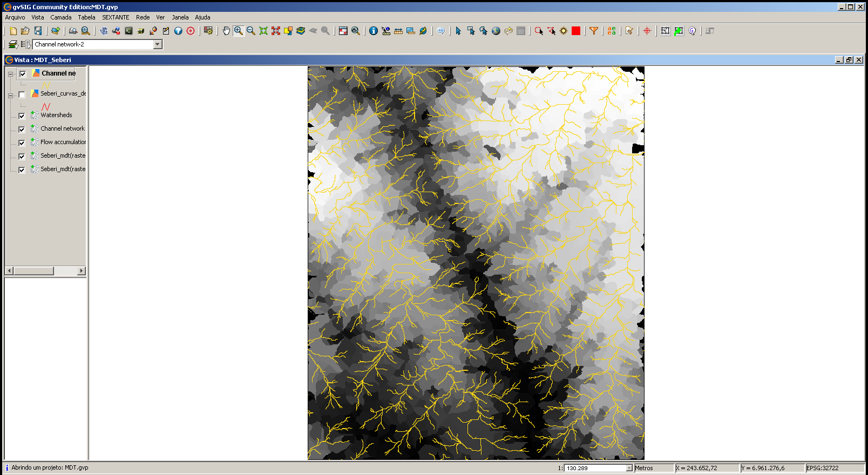Open the Camada menu

click(61, 17)
